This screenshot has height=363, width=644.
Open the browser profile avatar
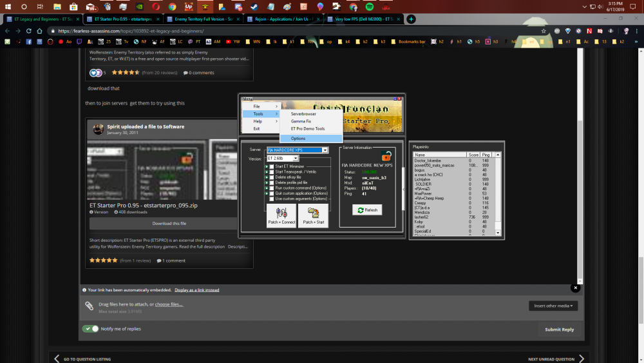(626, 31)
